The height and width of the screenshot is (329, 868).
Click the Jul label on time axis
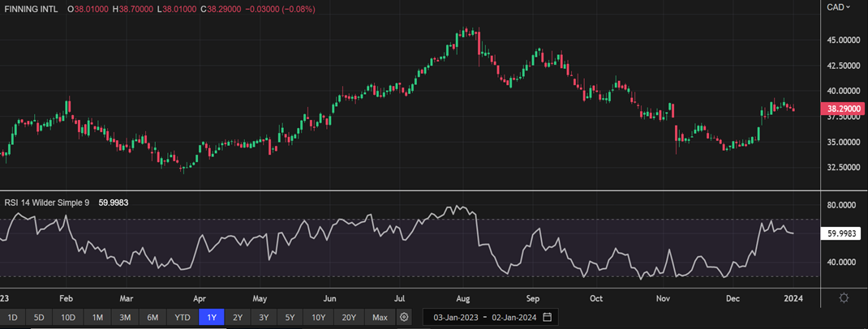coord(398,298)
